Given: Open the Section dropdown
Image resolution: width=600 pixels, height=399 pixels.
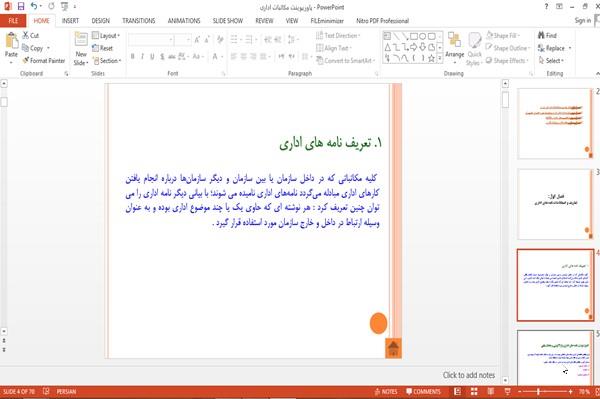Looking at the screenshot, I should (107, 60).
